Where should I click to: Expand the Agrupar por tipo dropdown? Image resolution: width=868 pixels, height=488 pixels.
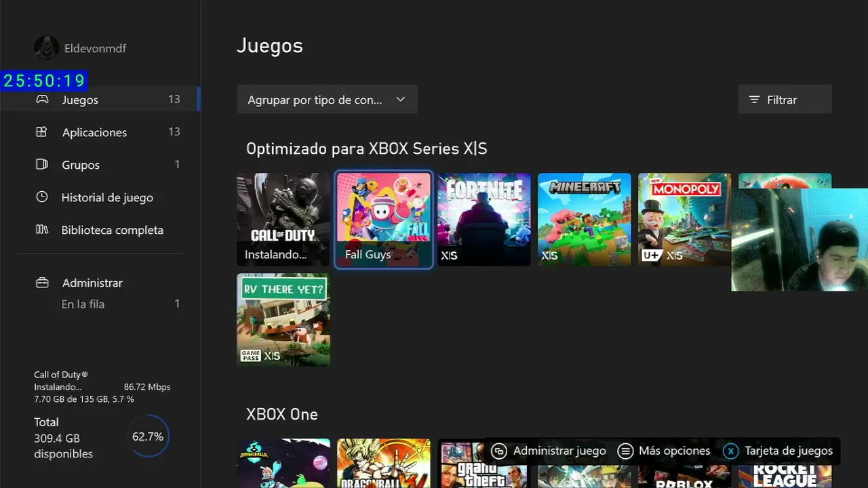(327, 100)
